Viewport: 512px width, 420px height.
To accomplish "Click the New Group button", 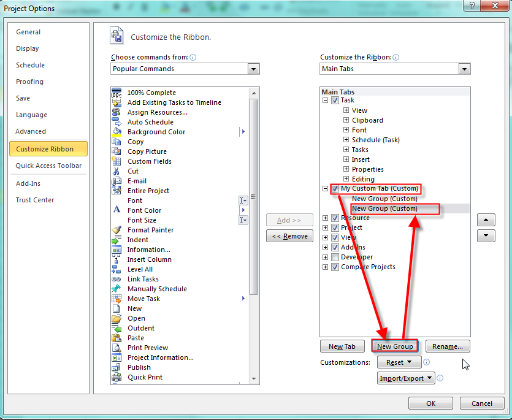I will 395,346.
